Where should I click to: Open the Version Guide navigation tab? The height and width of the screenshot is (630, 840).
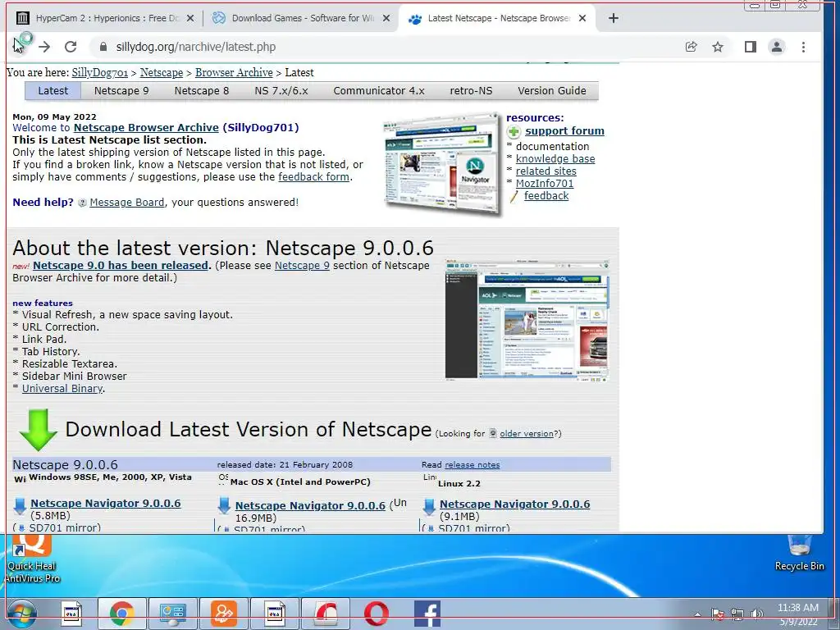552,90
